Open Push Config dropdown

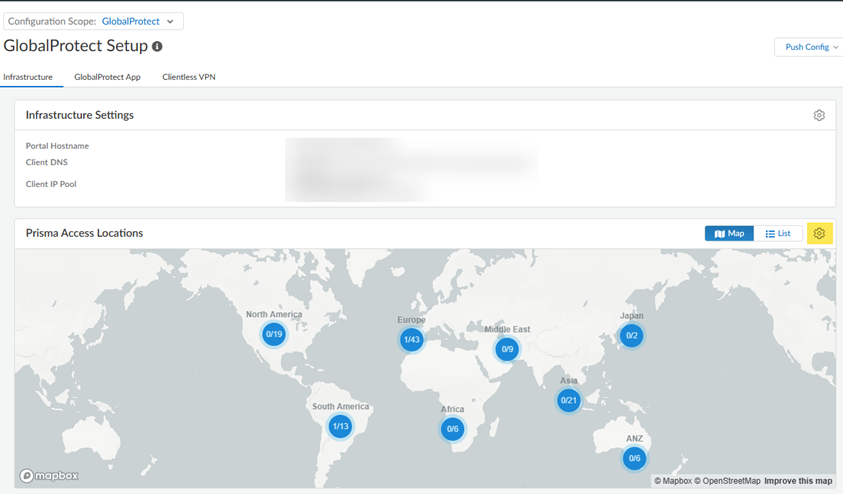(809, 47)
